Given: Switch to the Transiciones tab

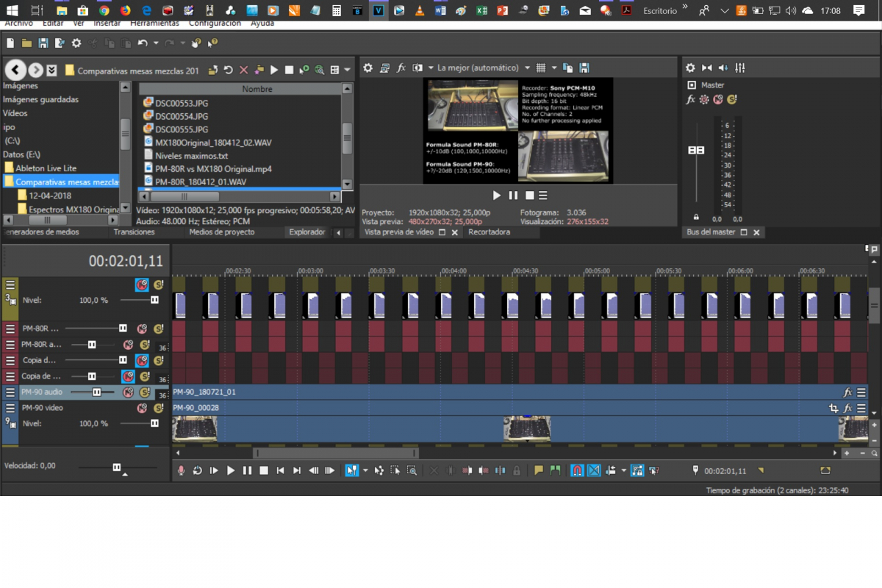Looking at the screenshot, I should coord(134,232).
